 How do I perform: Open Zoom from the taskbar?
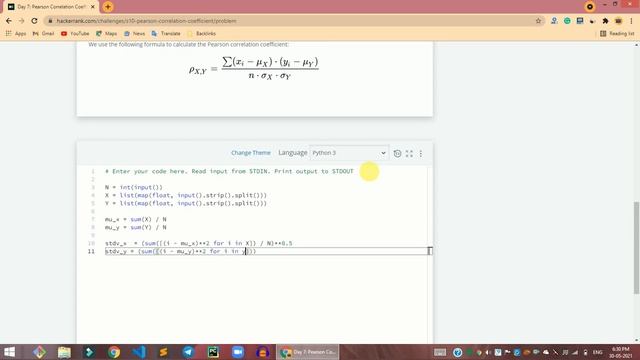point(238,352)
